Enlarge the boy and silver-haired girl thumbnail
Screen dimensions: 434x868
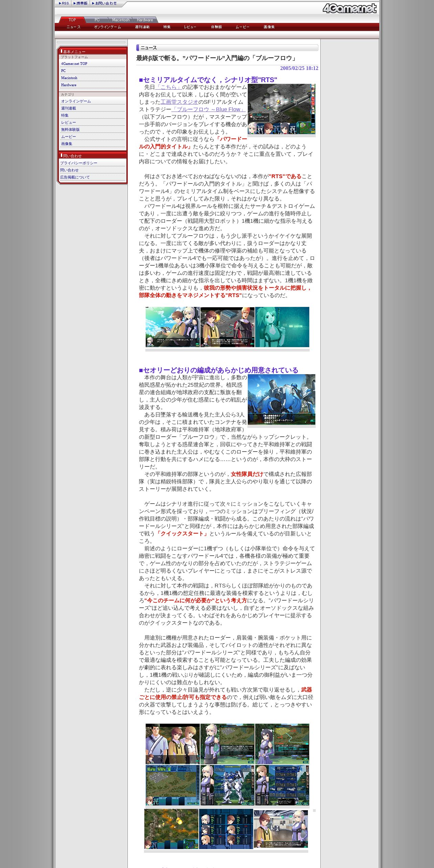172,327
